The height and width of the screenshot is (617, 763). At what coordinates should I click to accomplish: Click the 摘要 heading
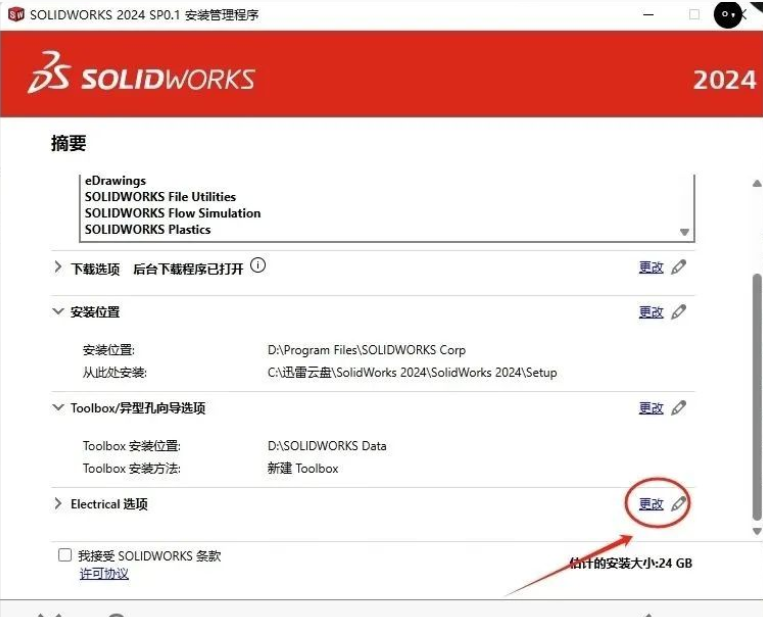69,144
